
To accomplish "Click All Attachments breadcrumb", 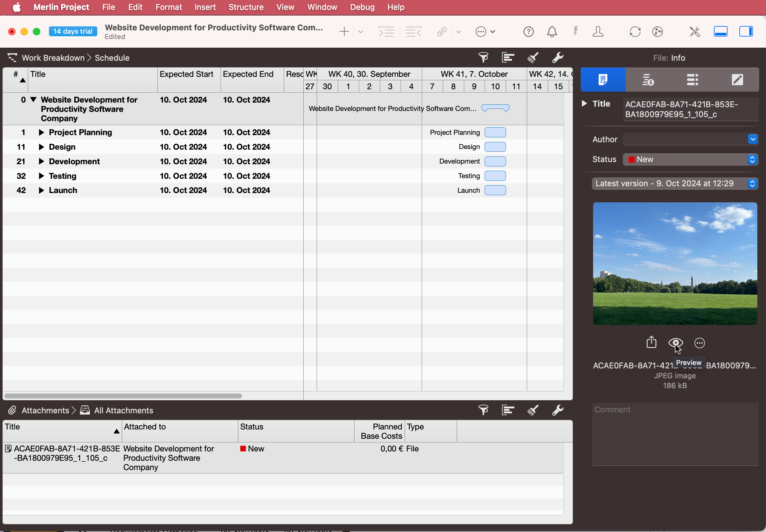I will (x=124, y=410).
